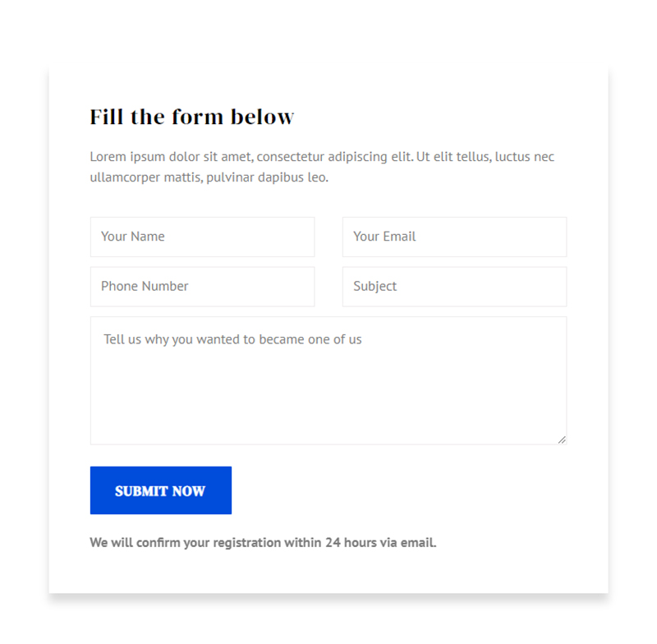
Task: Click the 'Subject' placeholder text
Action: coord(375,287)
